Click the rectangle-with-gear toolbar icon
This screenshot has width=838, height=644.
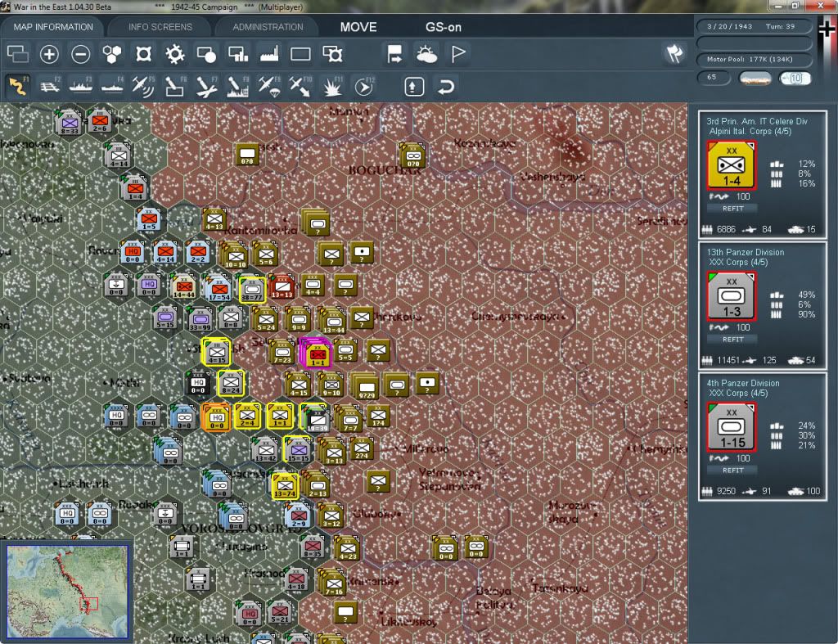[332, 54]
